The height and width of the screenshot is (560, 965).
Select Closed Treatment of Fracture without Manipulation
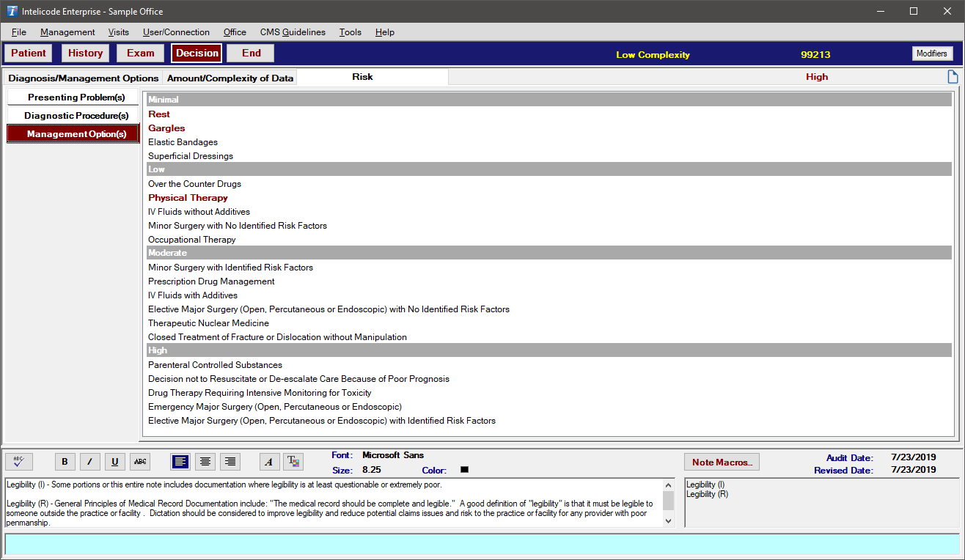[x=277, y=337]
